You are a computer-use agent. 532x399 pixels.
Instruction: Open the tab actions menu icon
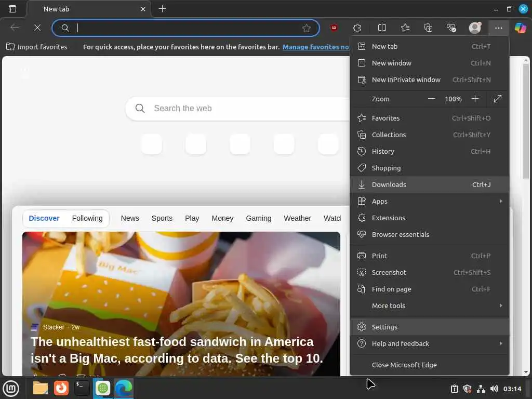(x=12, y=9)
